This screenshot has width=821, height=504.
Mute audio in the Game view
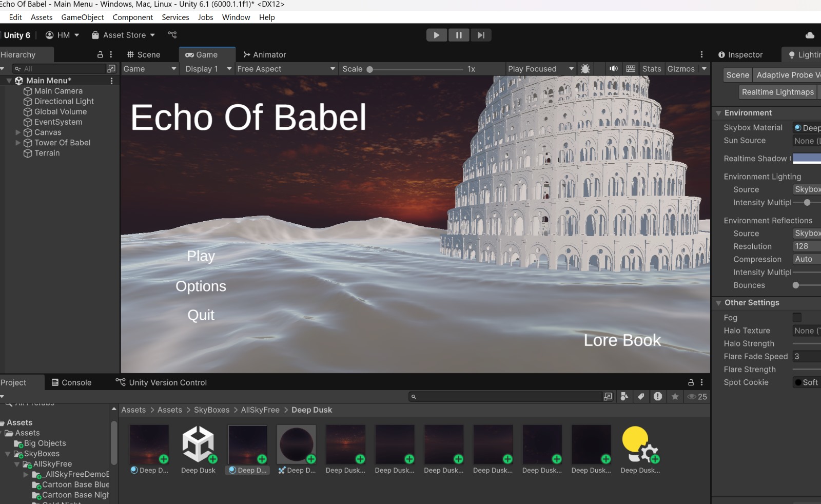click(613, 69)
